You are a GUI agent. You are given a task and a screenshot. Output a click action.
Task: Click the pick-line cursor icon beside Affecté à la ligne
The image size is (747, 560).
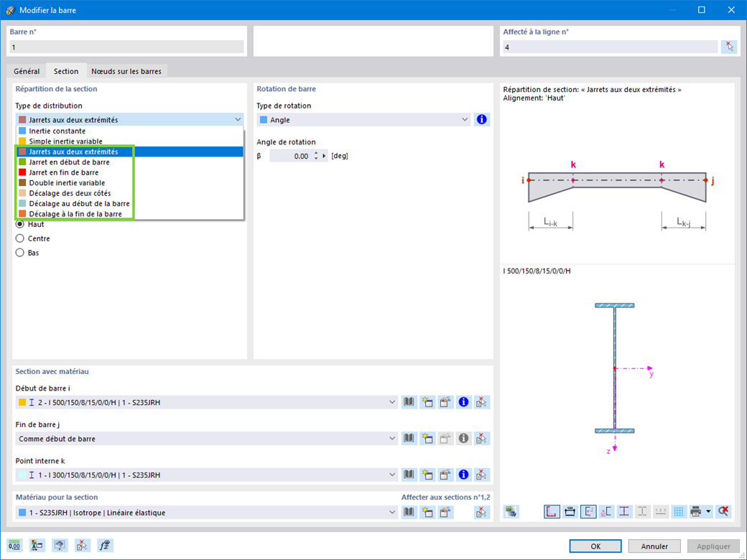coord(729,47)
